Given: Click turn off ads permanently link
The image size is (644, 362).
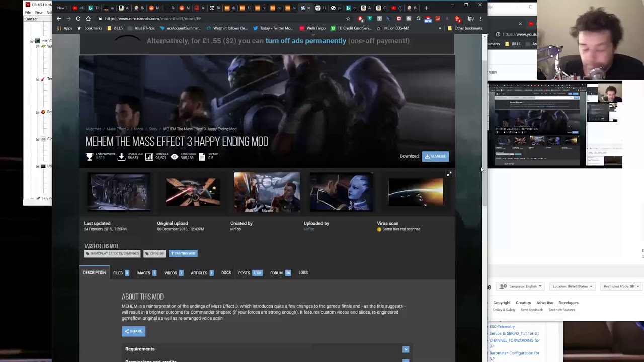Looking at the screenshot, I should pos(305,41).
